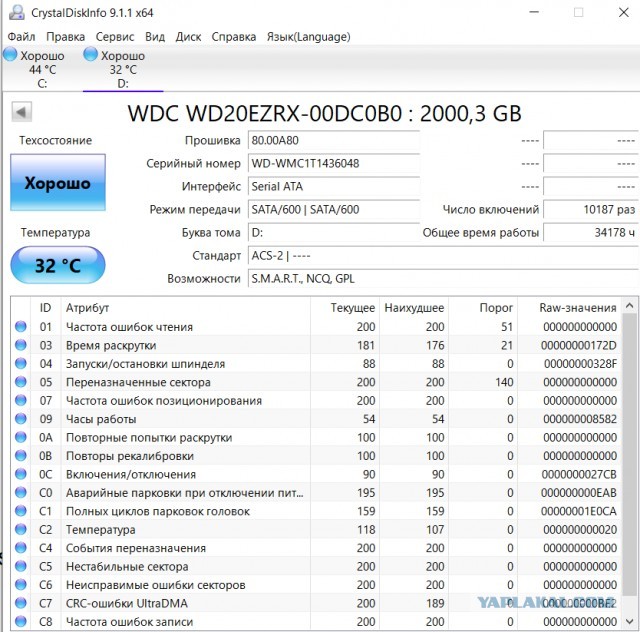
Task: Click the Атрибут column header
Action: pos(186,307)
